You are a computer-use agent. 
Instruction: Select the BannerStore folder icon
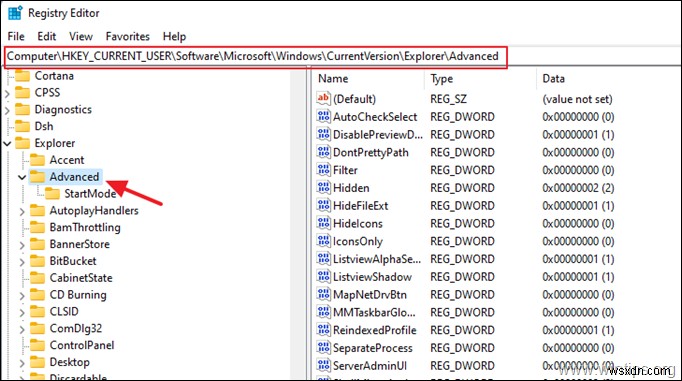click(x=37, y=244)
